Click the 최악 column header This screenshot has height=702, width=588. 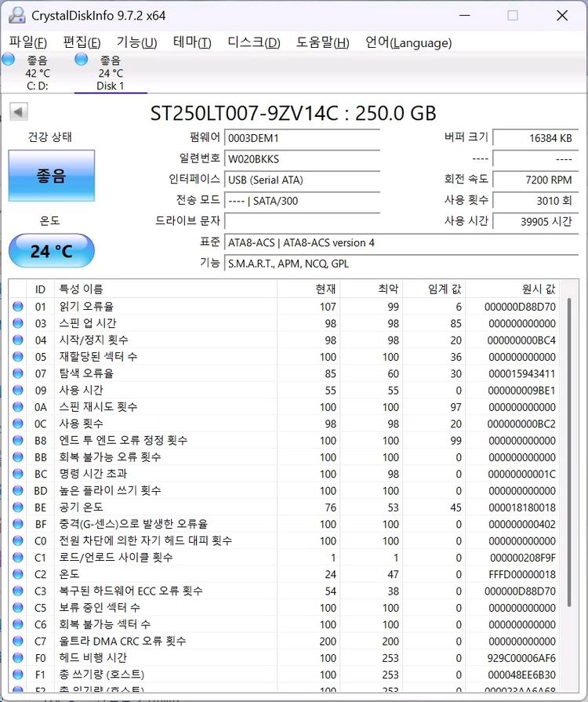(372, 289)
